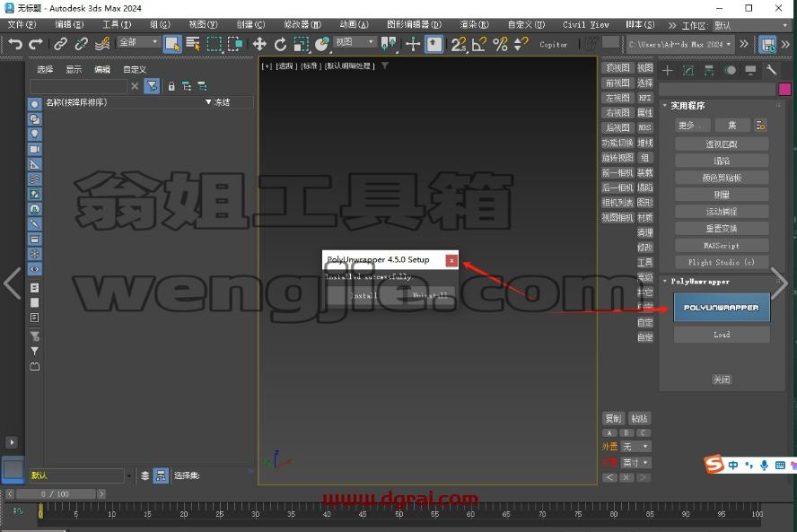
Task: Toggle the Scene Explorer lock icon
Action: click(x=171, y=86)
